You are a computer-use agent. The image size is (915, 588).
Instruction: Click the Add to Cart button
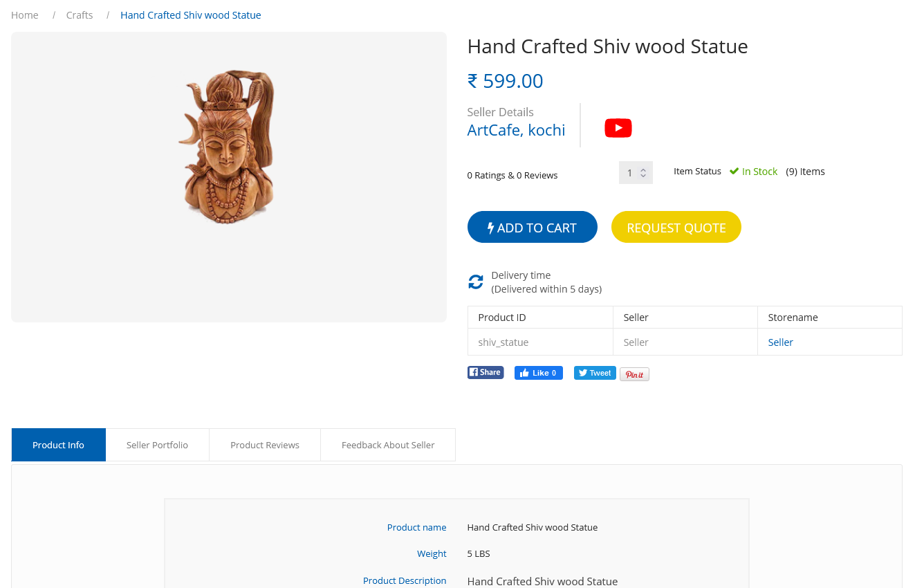tap(532, 228)
